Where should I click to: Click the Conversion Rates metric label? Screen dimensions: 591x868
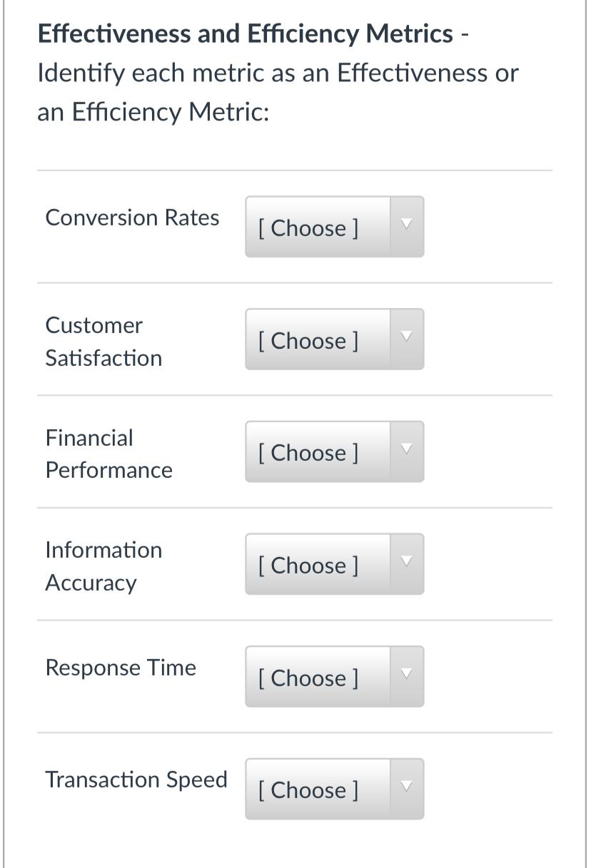click(131, 218)
